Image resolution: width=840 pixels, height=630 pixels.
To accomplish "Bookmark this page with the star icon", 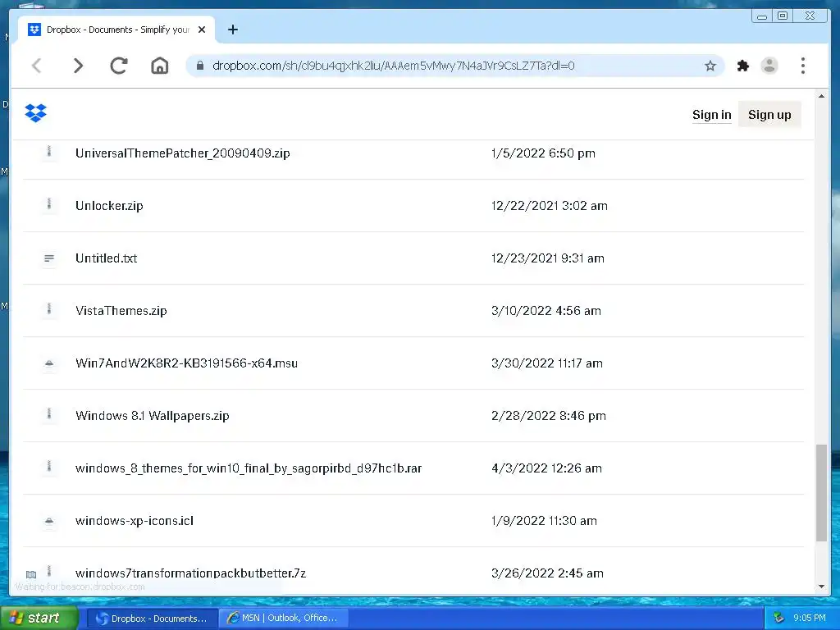I will 710,66.
